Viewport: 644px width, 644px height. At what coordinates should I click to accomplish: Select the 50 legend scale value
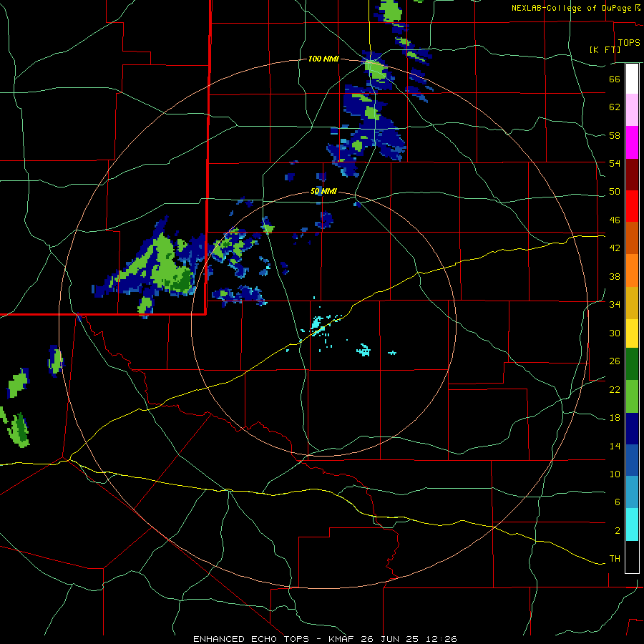click(x=615, y=191)
